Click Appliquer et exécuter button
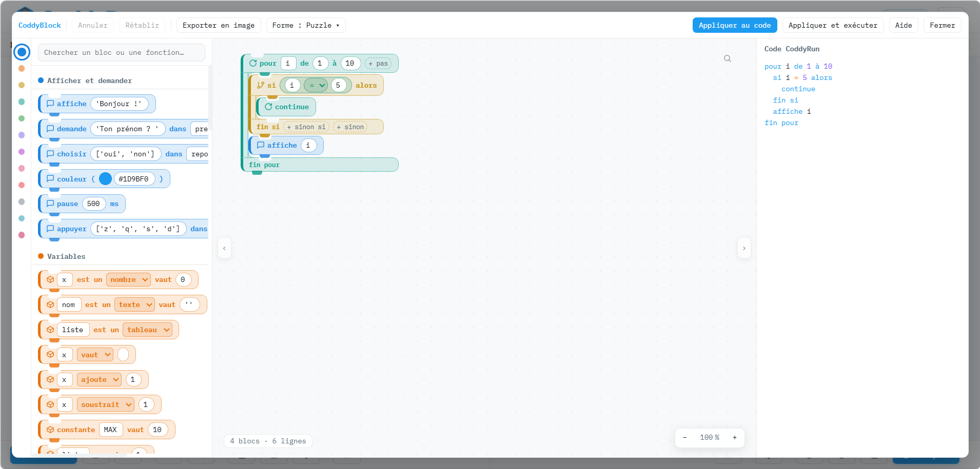 click(x=833, y=25)
